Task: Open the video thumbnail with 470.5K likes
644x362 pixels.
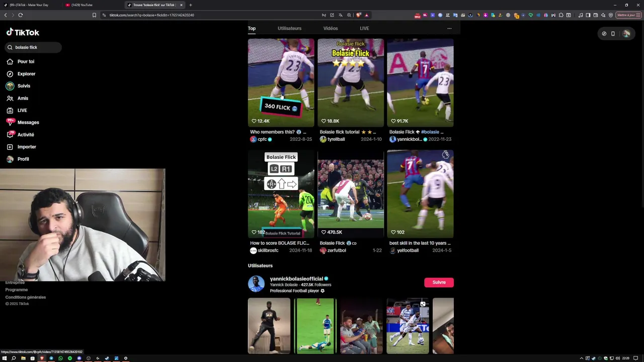Action: [x=351, y=194]
